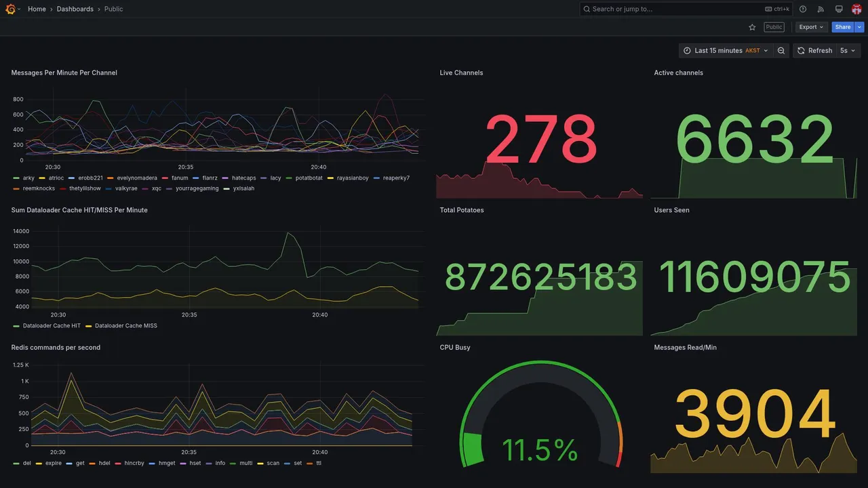Click the Public badge

774,27
